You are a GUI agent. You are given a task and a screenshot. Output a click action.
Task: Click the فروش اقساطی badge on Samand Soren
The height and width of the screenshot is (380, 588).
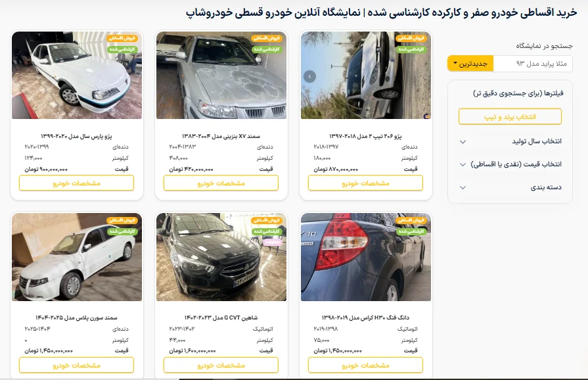[122, 220]
